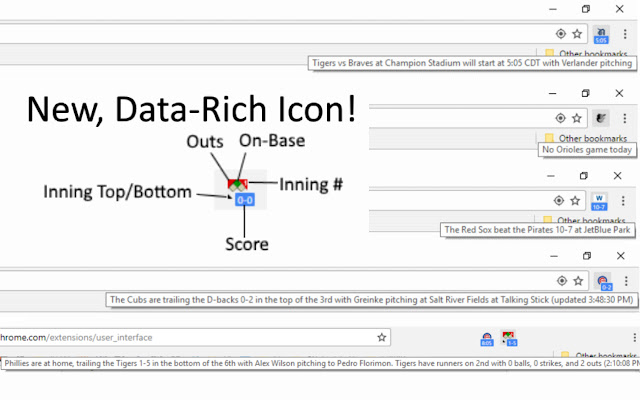Click the Cubs extension icon showing 8:05
Image resolution: width=640 pixels, height=400 pixels.
(487, 339)
